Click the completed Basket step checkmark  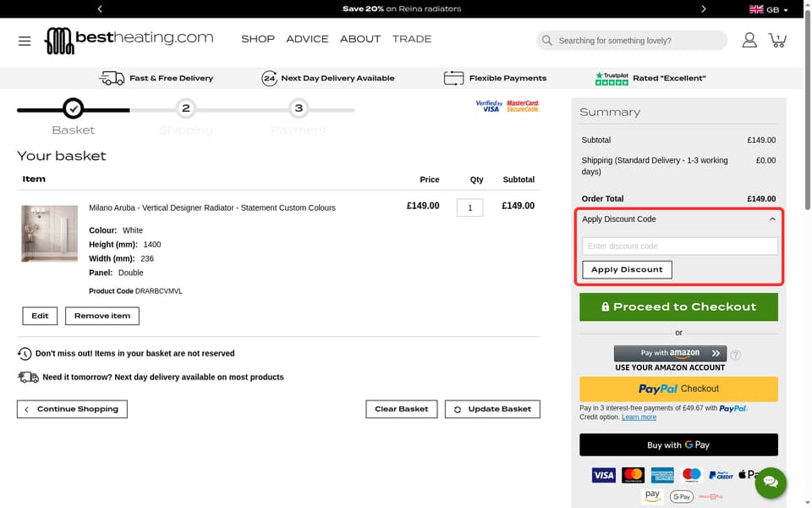[x=73, y=108]
